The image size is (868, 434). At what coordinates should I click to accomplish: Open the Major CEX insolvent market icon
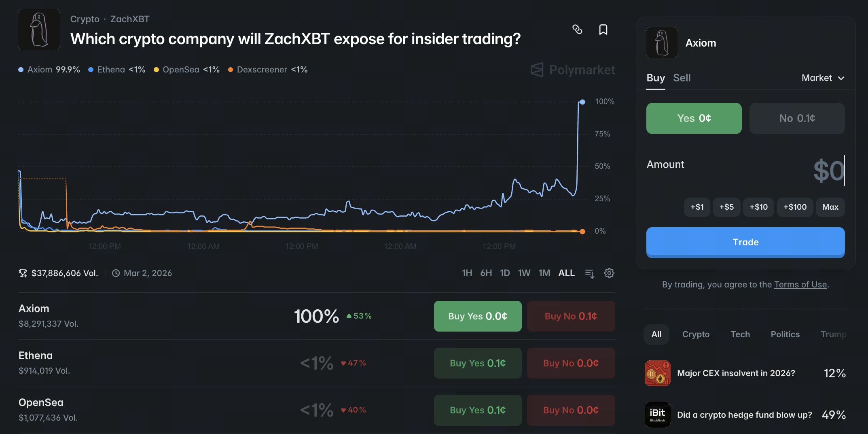[657, 373]
